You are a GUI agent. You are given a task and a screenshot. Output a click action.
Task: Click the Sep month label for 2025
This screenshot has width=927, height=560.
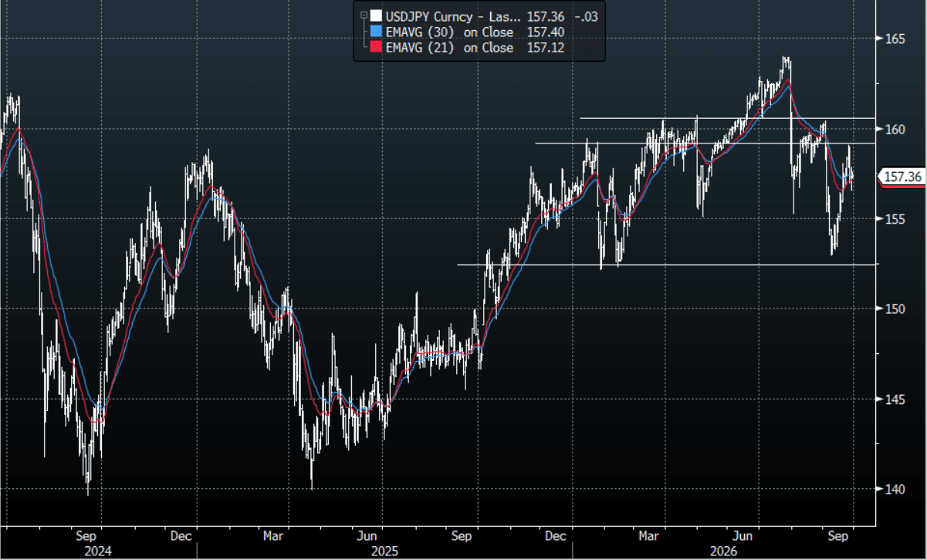point(462,535)
